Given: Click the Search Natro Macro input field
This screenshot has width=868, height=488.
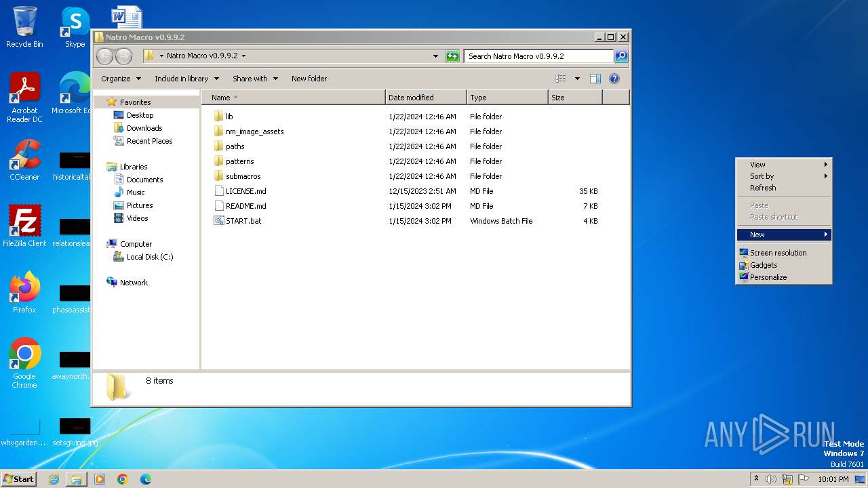Looking at the screenshot, I should tap(539, 56).
